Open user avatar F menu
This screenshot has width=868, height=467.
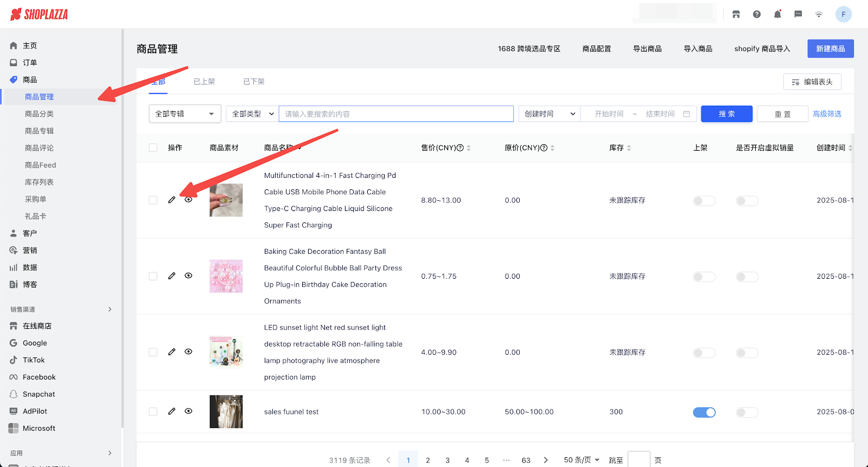coord(844,15)
